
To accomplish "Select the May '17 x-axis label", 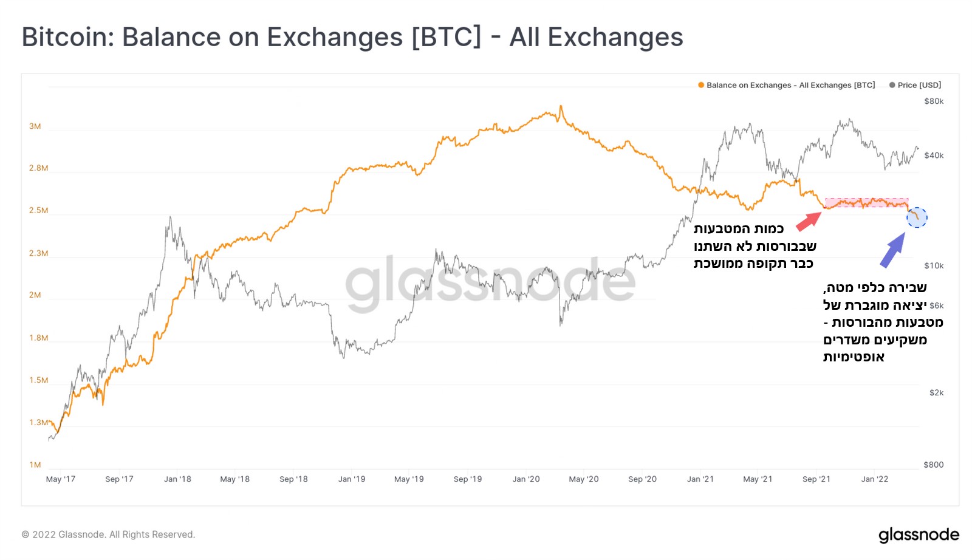I will coord(61,479).
